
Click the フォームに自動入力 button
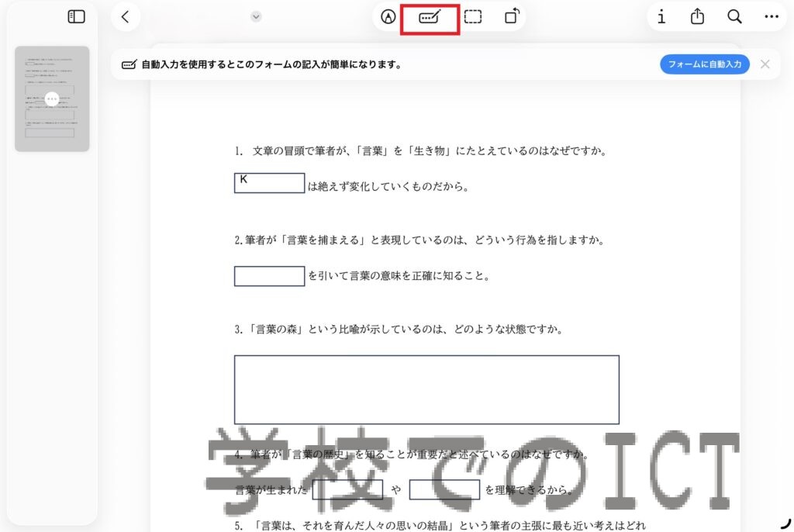click(704, 64)
